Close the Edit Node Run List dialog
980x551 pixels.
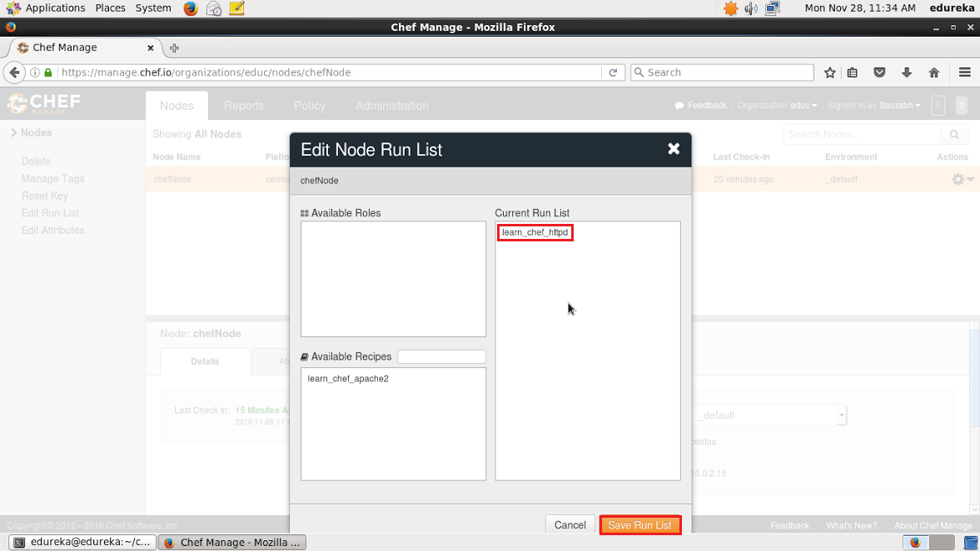[x=673, y=149]
